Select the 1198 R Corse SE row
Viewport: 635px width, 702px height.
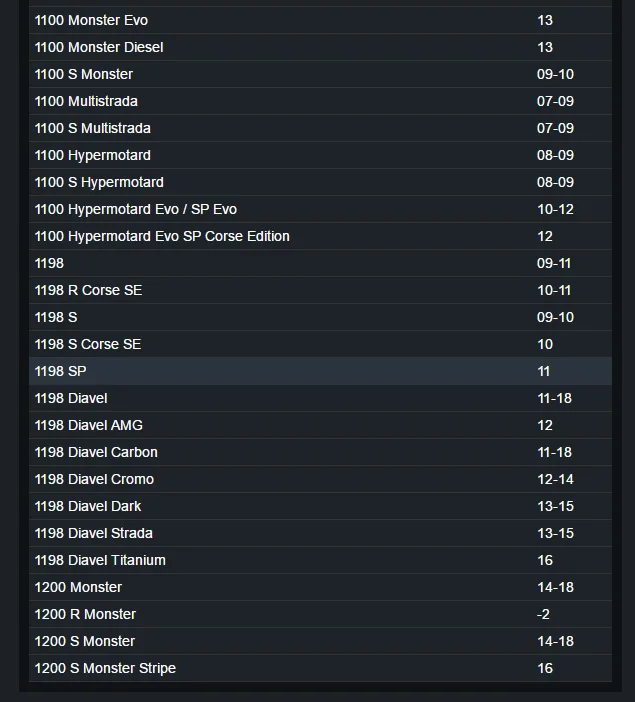coord(88,290)
